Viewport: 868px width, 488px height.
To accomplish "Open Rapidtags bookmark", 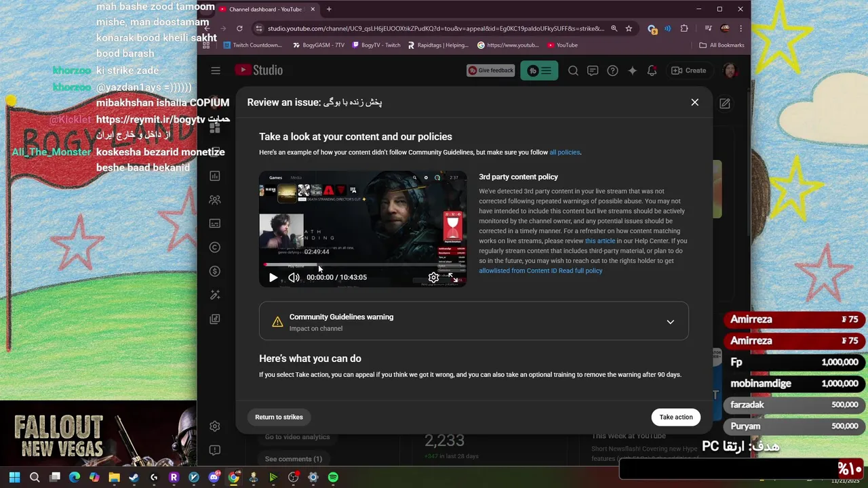I will coord(438,45).
